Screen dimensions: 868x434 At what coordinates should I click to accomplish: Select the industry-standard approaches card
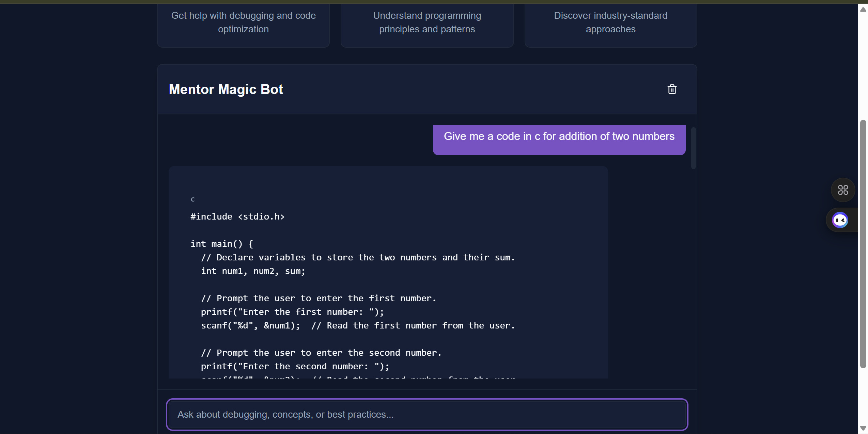(x=610, y=22)
